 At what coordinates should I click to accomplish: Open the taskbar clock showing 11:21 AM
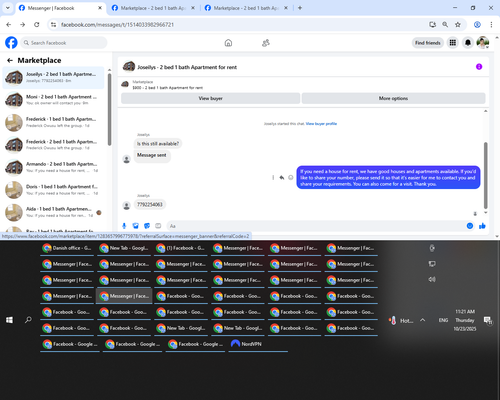coord(465,320)
